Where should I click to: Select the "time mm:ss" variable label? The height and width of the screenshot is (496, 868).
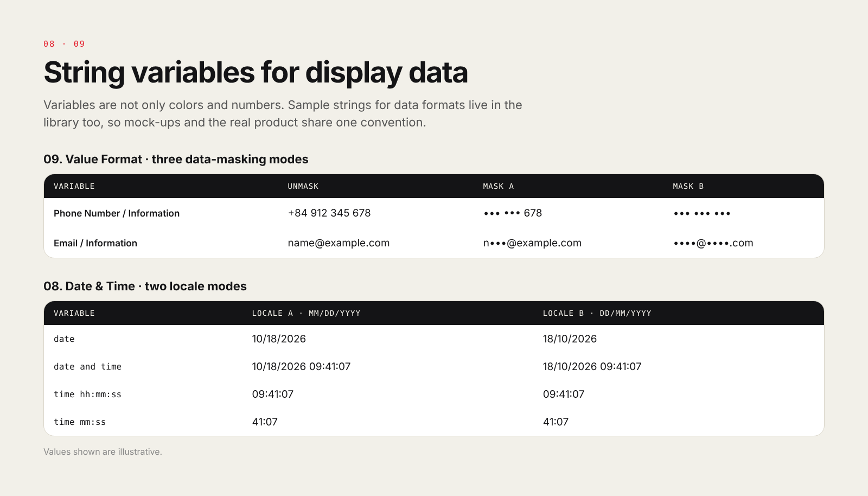pos(80,422)
